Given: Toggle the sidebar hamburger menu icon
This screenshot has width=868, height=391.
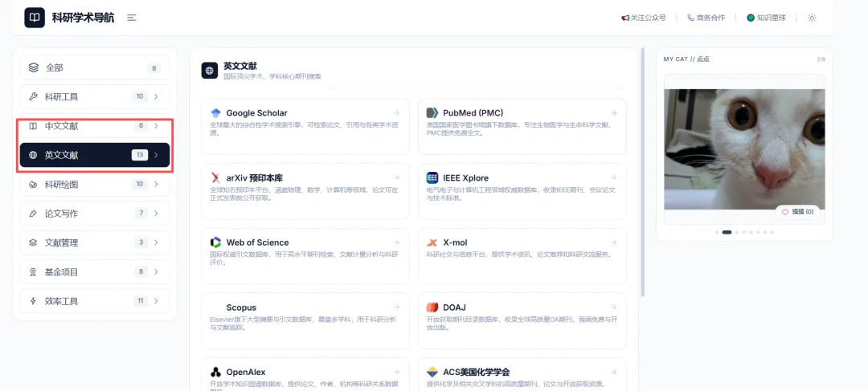Looking at the screenshot, I should (x=131, y=18).
